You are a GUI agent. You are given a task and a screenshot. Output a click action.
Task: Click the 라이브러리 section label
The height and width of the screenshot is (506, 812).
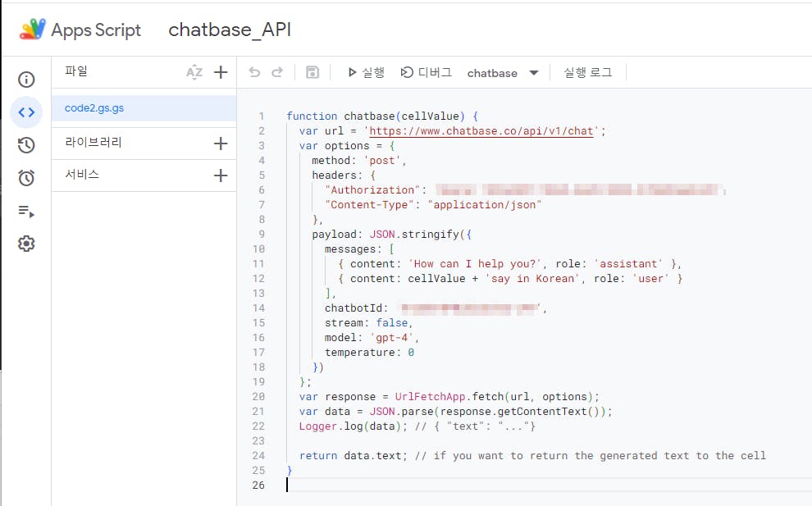click(94, 143)
